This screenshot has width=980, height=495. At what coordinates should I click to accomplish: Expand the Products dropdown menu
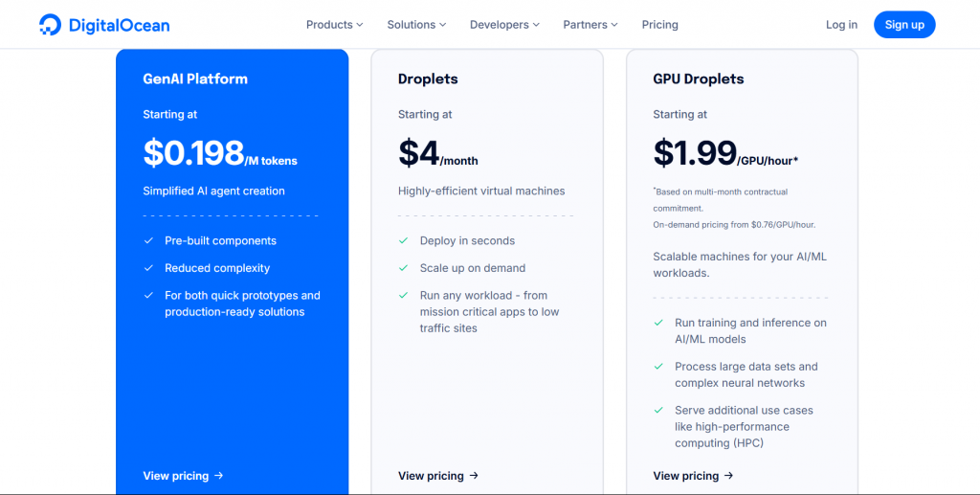click(334, 25)
